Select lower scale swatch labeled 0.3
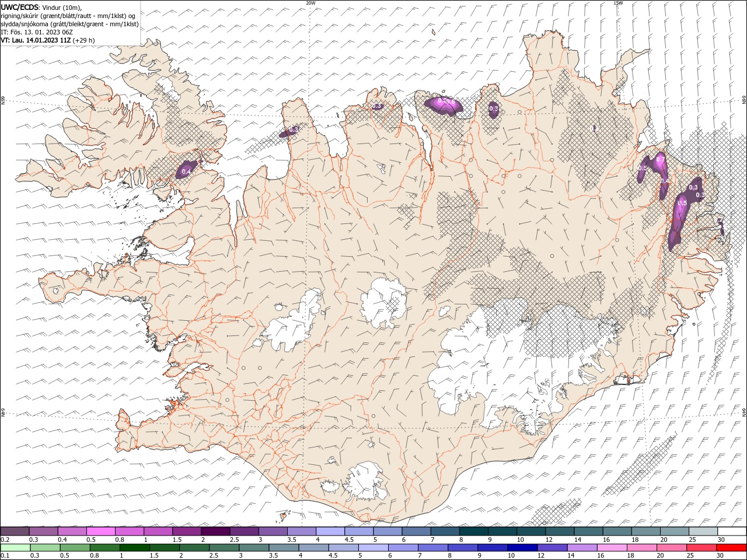 tap(45, 548)
